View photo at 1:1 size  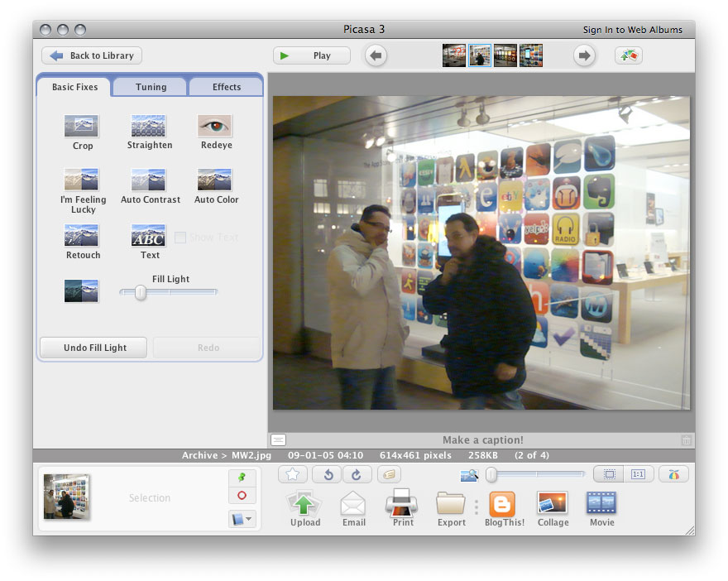pyautogui.click(x=639, y=474)
